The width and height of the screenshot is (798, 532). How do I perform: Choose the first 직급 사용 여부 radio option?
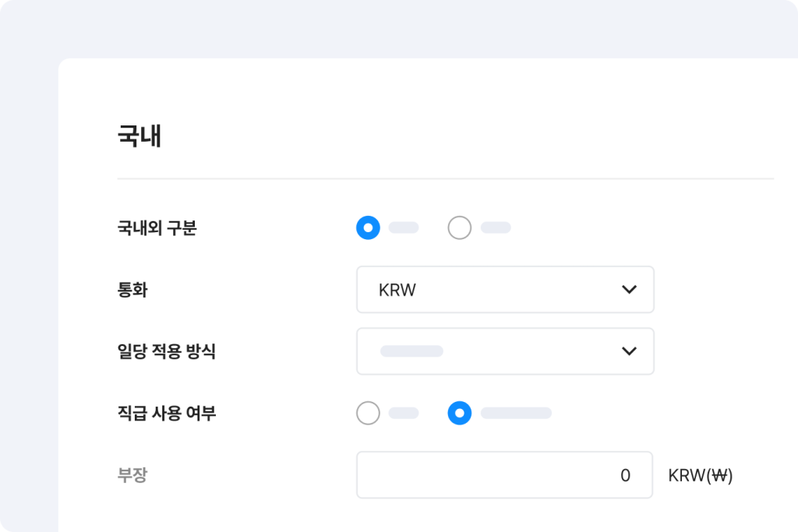pos(368,413)
